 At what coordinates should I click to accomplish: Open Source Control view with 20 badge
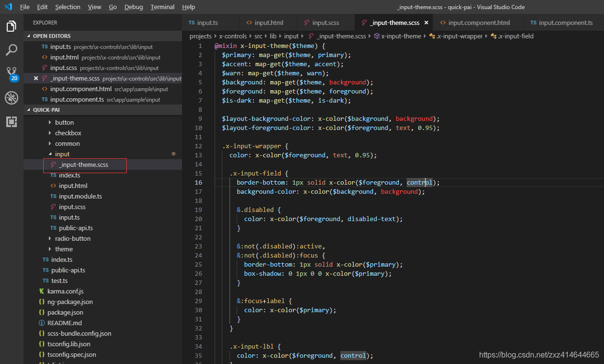(x=12, y=73)
